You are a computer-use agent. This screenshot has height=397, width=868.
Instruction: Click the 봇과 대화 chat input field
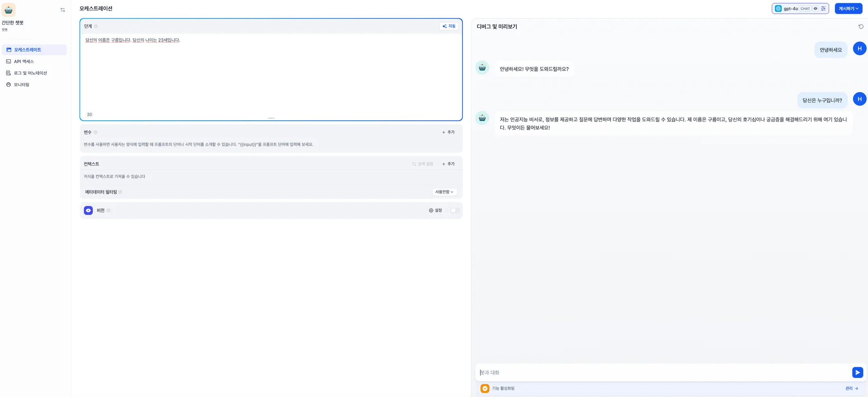point(663,373)
